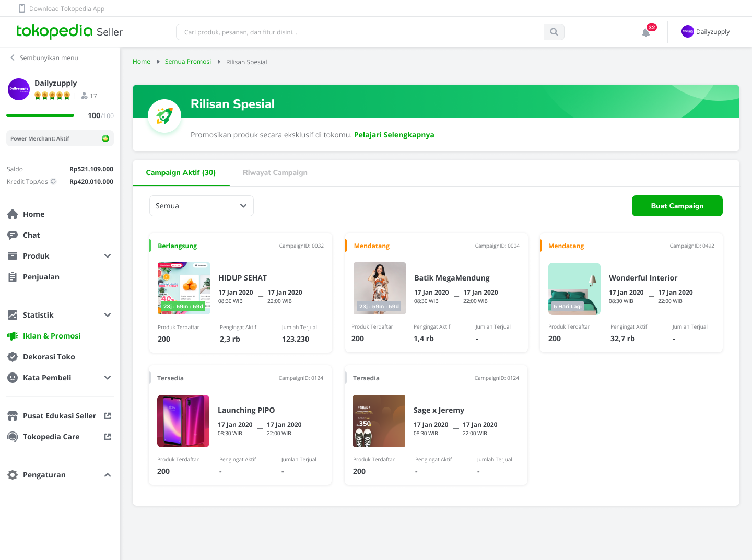Go to Semua Promosi breadcrumb link

pyautogui.click(x=188, y=62)
